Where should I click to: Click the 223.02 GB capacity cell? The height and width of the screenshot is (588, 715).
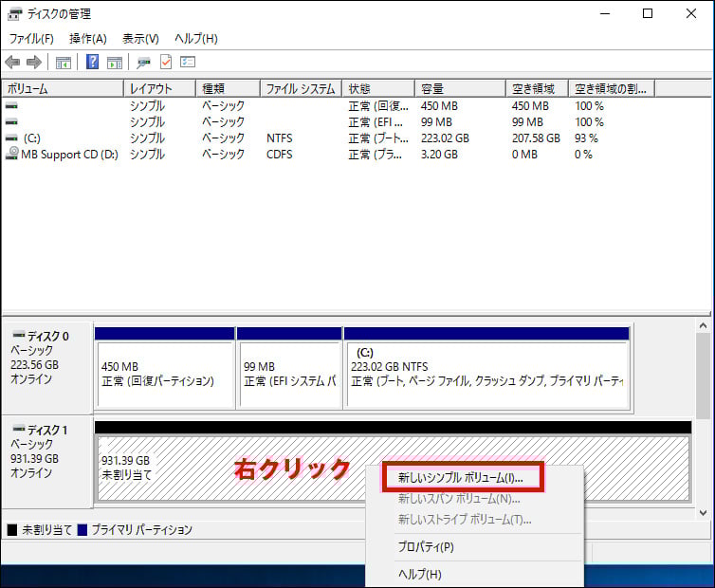445,138
